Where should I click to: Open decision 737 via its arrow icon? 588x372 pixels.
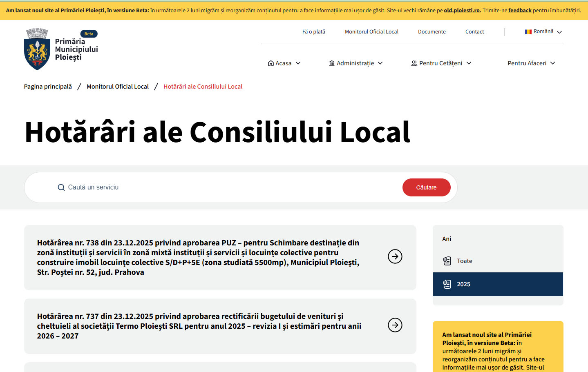(395, 325)
